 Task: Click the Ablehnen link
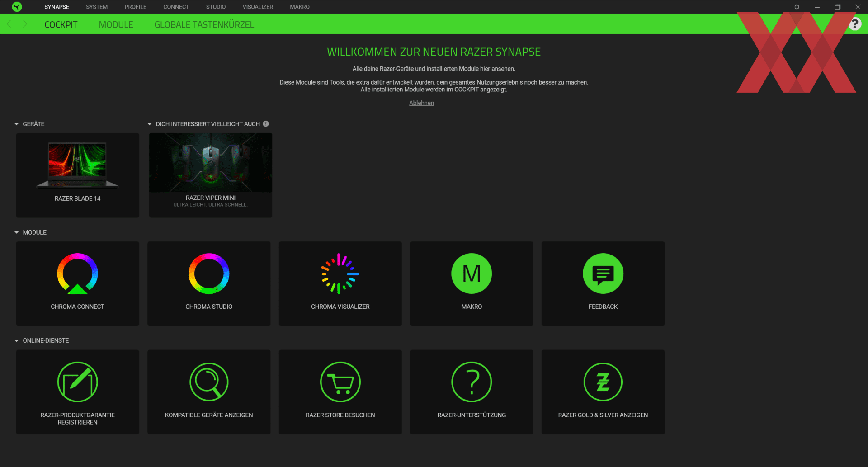pyautogui.click(x=421, y=103)
